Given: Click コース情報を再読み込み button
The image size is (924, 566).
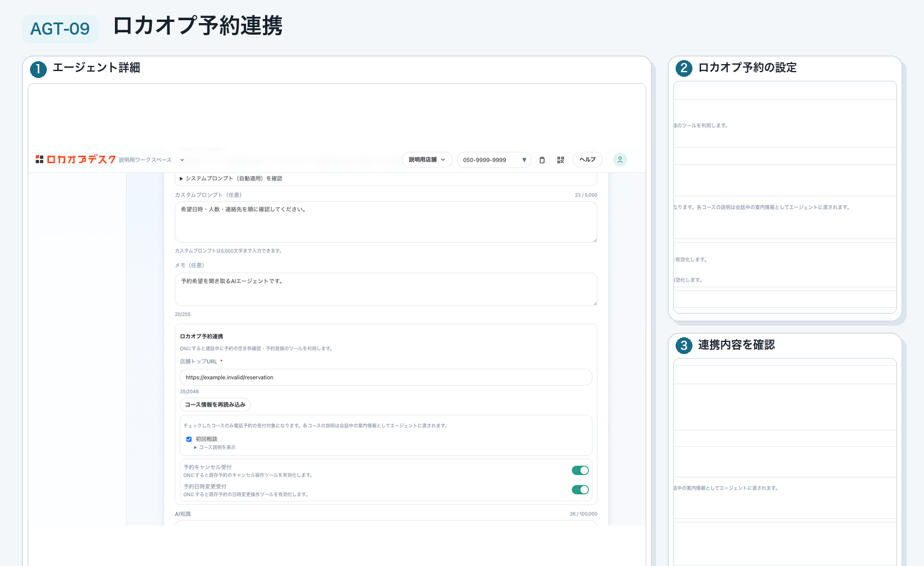Looking at the screenshot, I should pyautogui.click(x=215, y=405).
